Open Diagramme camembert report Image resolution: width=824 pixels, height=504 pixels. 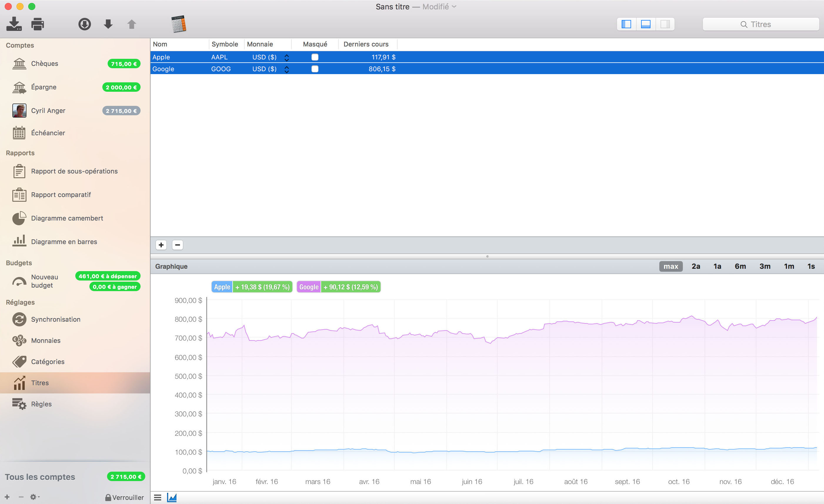(x=67, y=218)
